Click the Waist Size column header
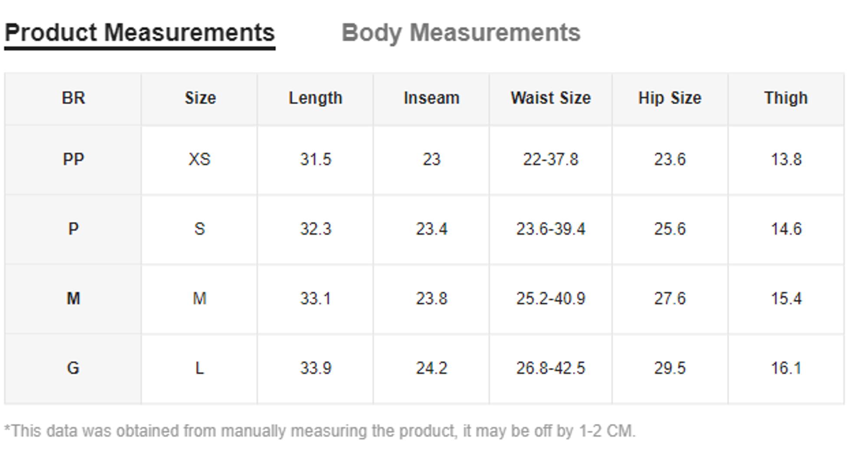 (550, 98)
